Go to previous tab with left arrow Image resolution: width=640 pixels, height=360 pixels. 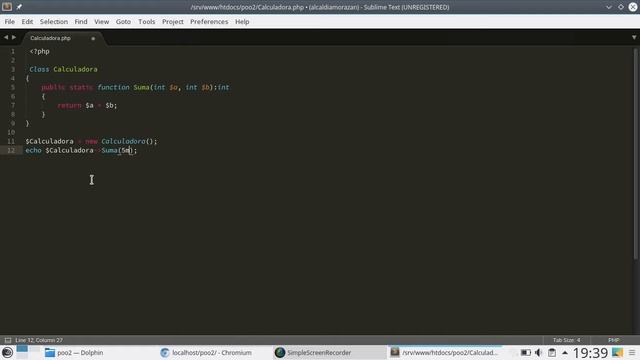[6, 37]
